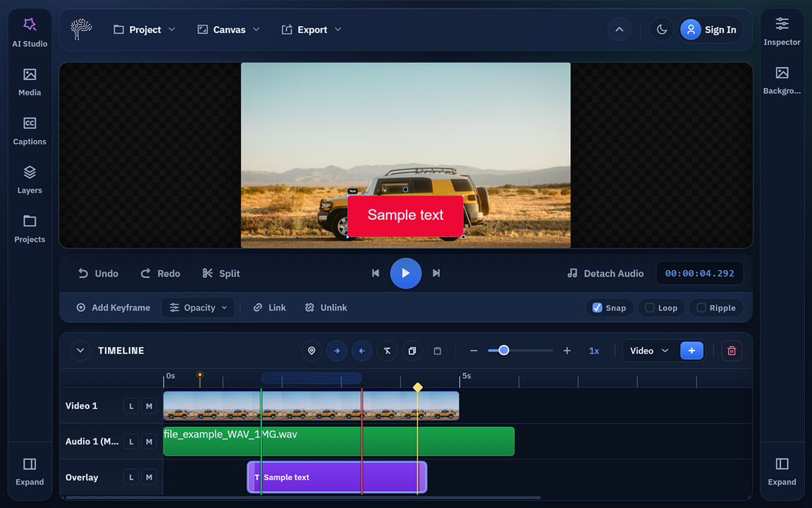Toggle dark mode with the moon icon
This screenshot has width=812, height=508.
pyautogui.click(x=662, y=30)
